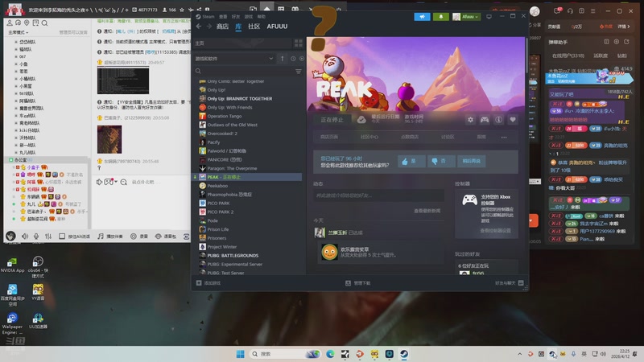Switch to Steam 商店 (Store) tab
Screen dimensions: 644x362
[x=222, y=27]
